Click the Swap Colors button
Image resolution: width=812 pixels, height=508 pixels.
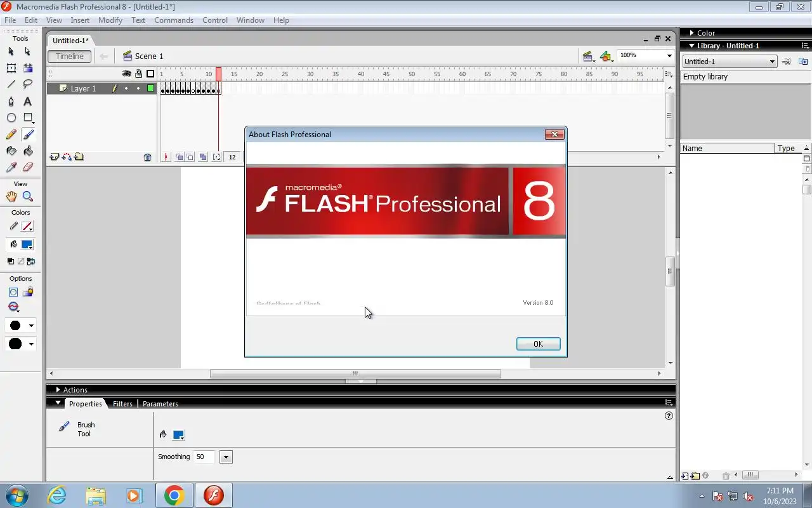pos(31,261)
